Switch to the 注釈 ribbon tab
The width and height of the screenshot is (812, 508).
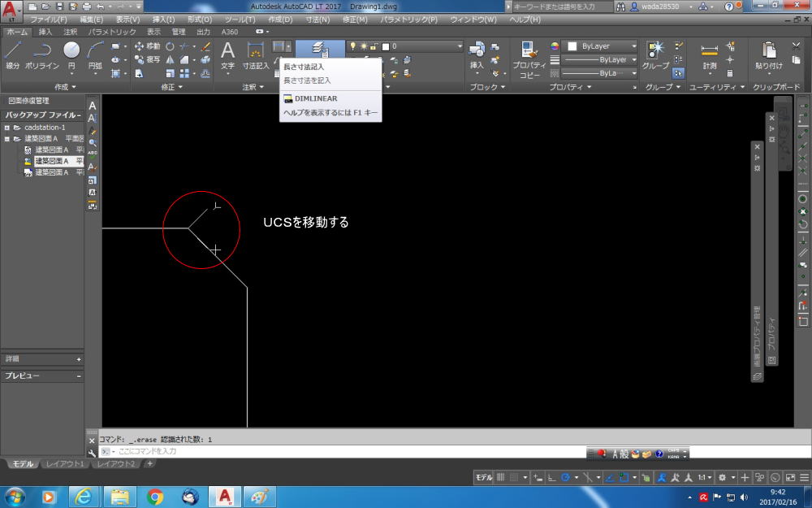point(71,32)
